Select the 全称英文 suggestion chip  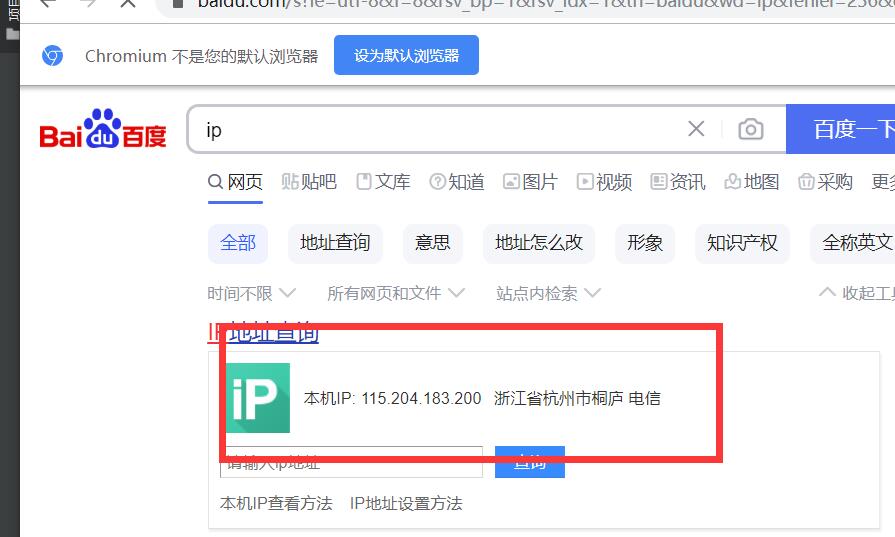click(x=853, y=243)
